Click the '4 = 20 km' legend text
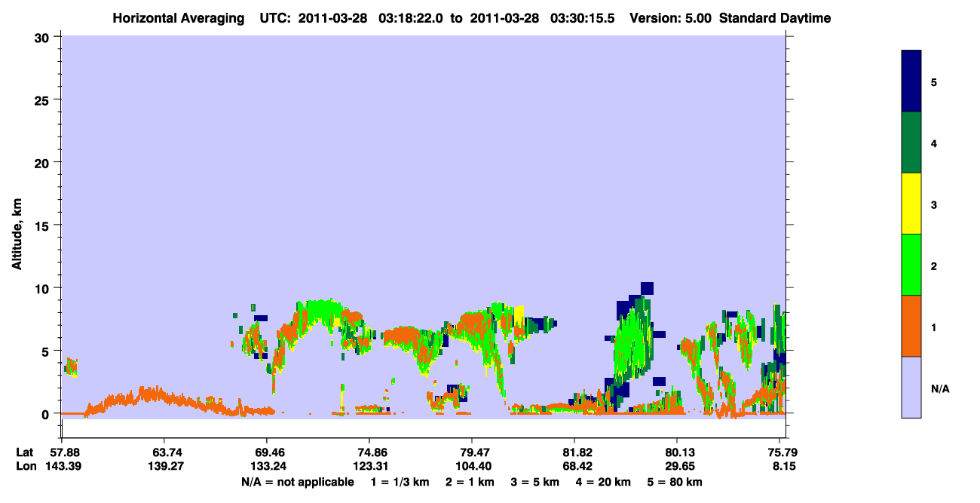The image size is (980, 503). (x=605, y=482)
